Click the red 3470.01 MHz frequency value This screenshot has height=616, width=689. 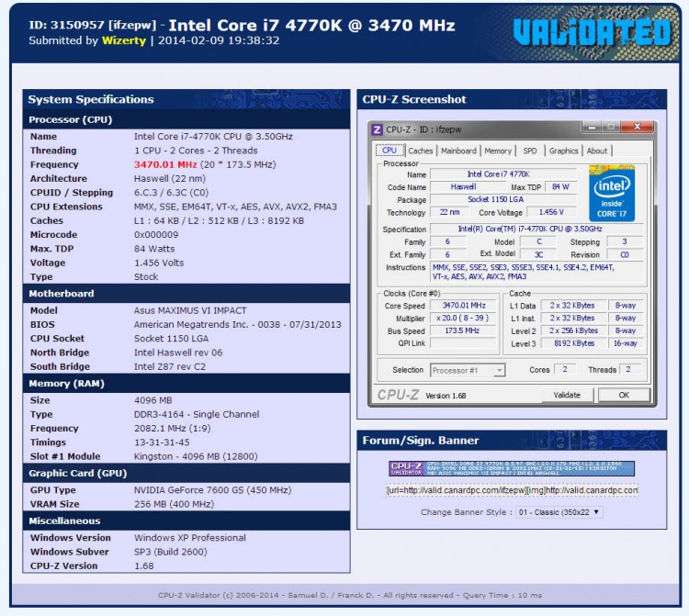click(165, 164)
